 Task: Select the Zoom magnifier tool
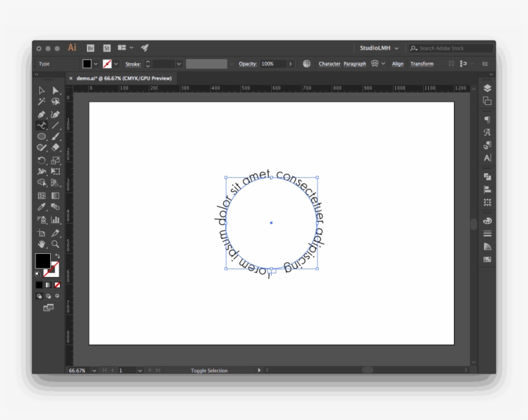[x=55, y=244]
